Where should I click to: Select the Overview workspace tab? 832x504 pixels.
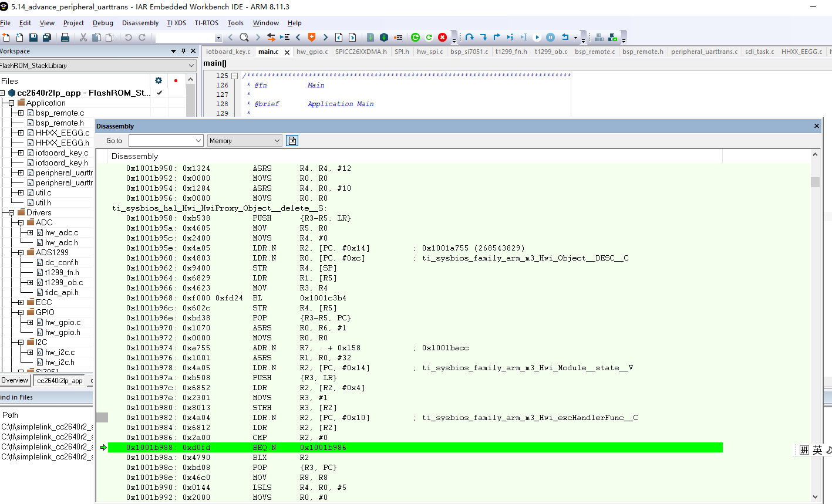coord(15,380)
